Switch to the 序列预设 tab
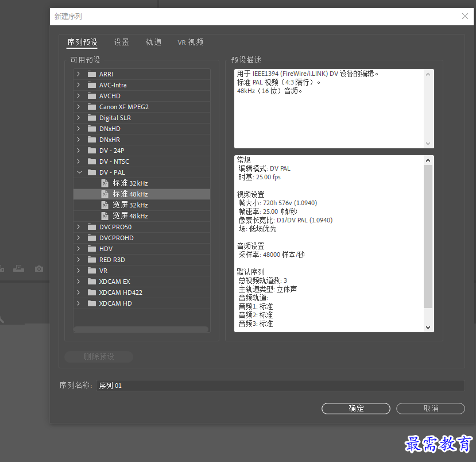The height and width of the screenshot is (462, 476). click(x=82, y=42)
